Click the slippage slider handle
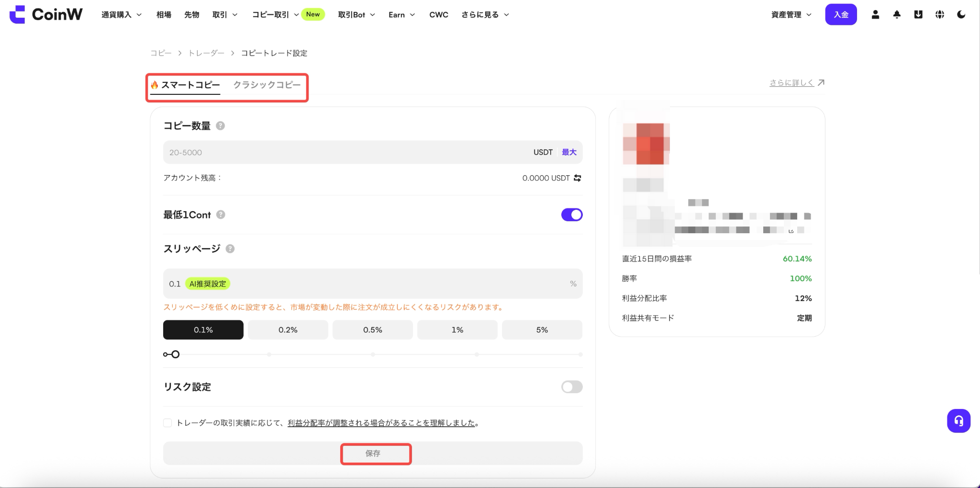 [175, 354]
